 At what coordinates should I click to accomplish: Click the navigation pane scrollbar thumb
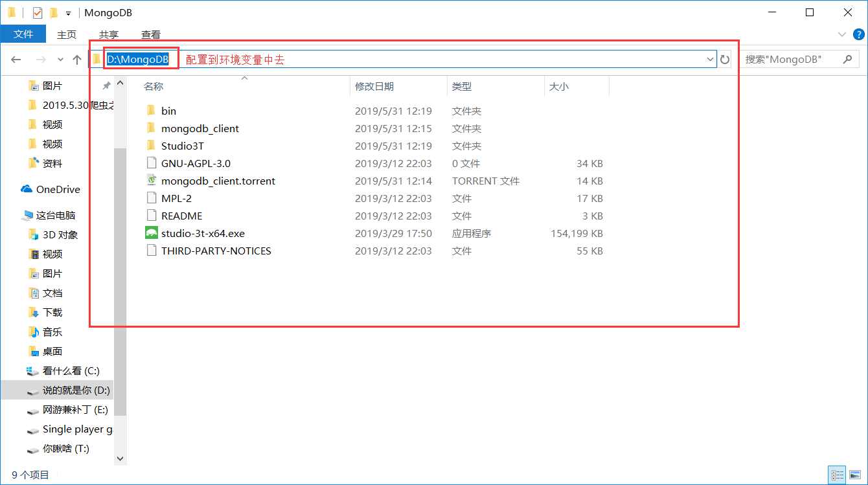(120, 282)
